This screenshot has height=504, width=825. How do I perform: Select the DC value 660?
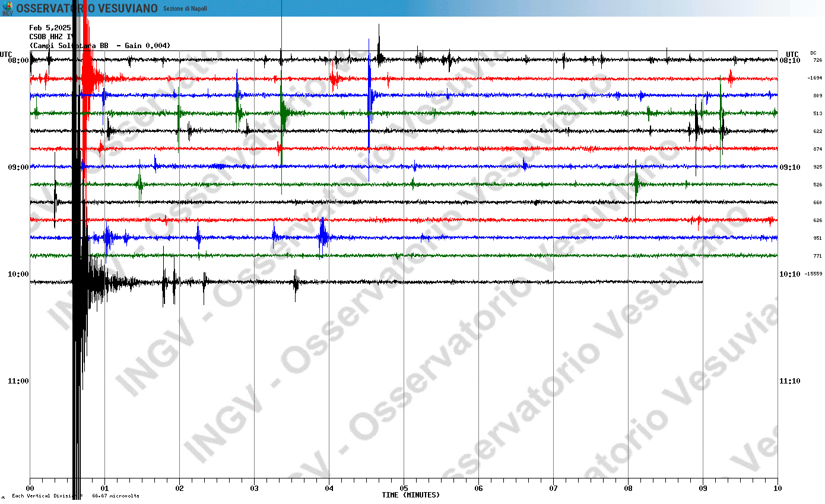click(817, 203)
